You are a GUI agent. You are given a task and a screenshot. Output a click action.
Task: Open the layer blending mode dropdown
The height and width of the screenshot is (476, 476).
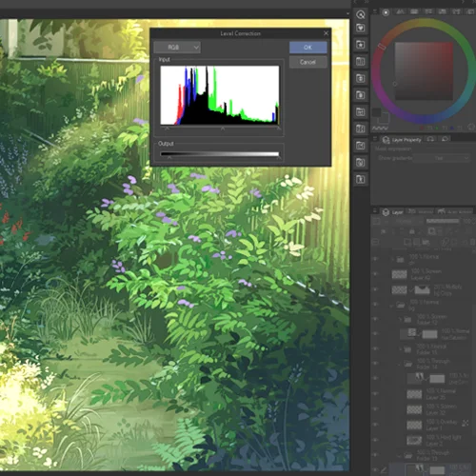pos(404,221)
